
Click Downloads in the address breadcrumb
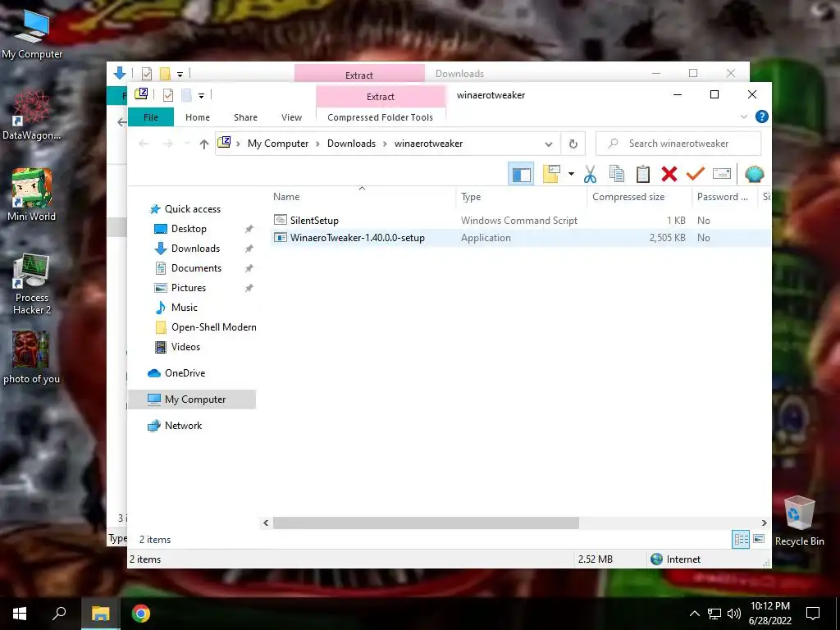click(351, 144)
